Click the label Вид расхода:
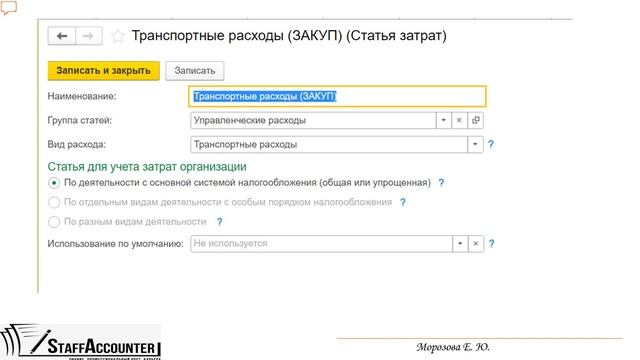 click(76, 144)
